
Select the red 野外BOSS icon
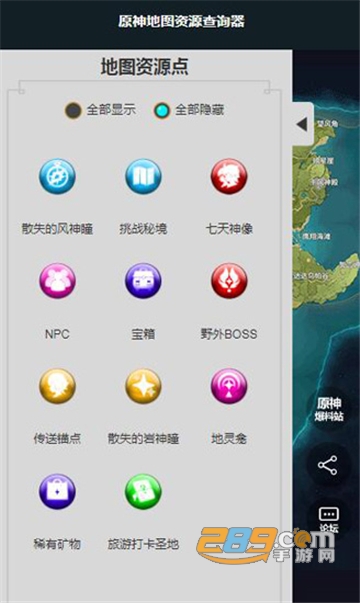point(229,281)
